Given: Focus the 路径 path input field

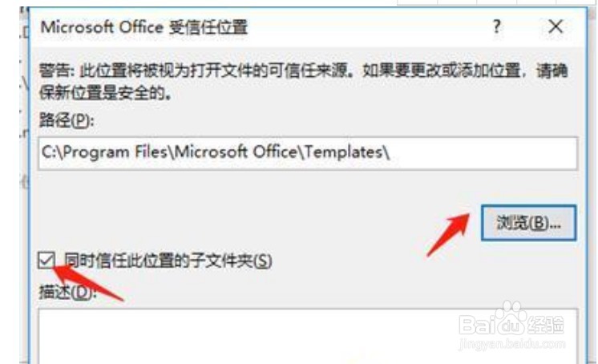Looking at the screenshot, I should (x=308, y=153).
